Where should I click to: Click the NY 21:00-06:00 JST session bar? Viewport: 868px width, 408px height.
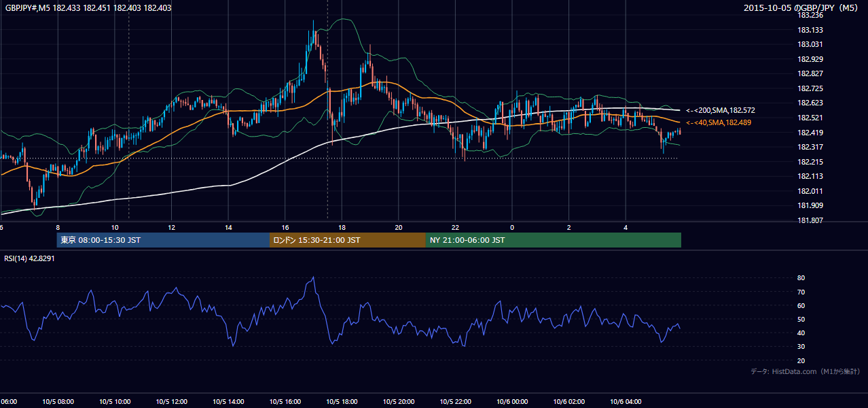553,240
